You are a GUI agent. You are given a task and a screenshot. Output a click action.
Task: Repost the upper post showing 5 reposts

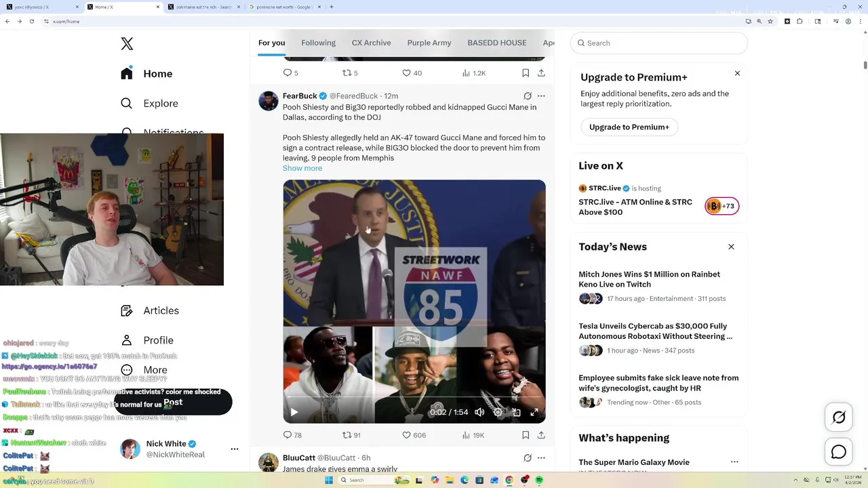click(350, 73)
